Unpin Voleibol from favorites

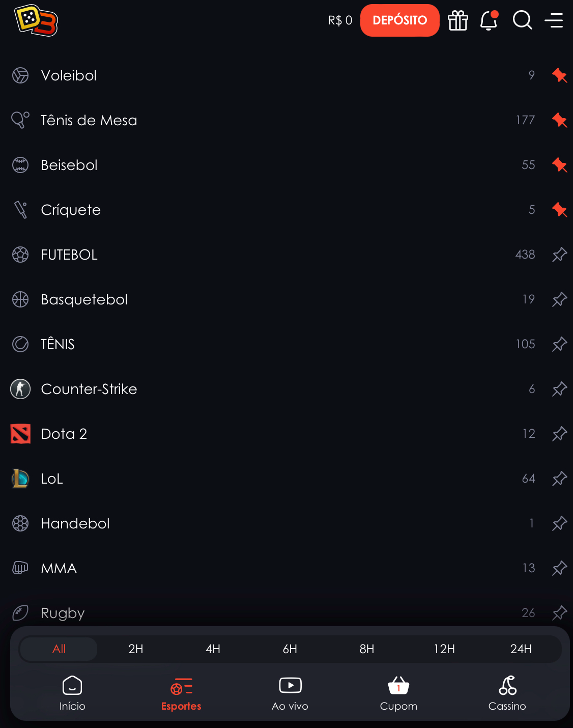tap(559, 75)
